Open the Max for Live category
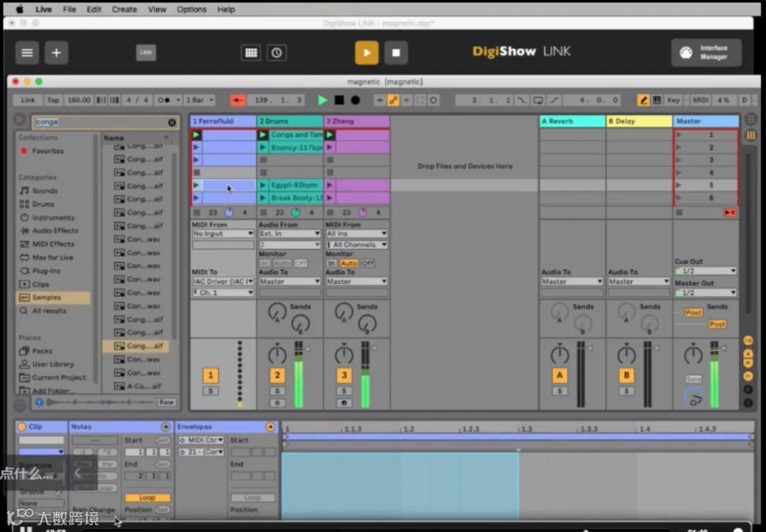The image size is (766, 532). point(52,257)
